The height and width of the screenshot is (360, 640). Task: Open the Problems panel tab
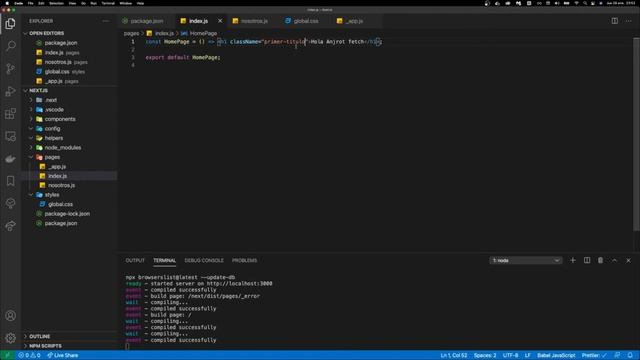coord(244,260)
